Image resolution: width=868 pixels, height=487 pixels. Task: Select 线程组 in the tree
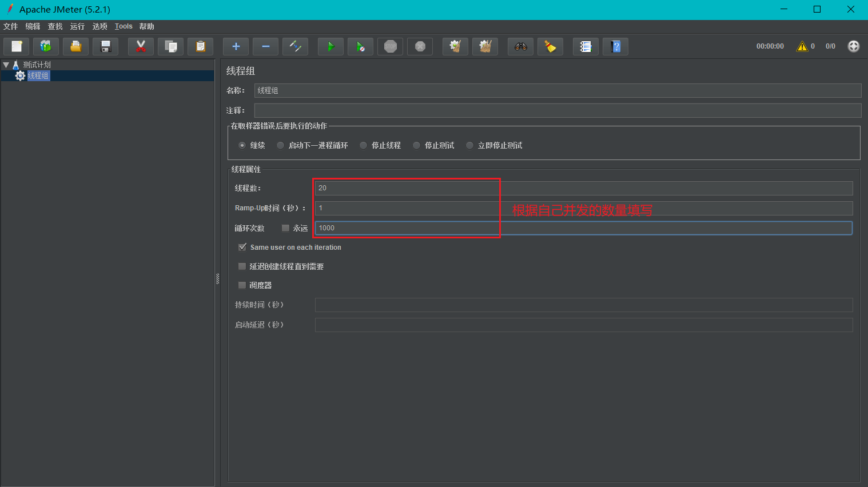coord(38,75)
